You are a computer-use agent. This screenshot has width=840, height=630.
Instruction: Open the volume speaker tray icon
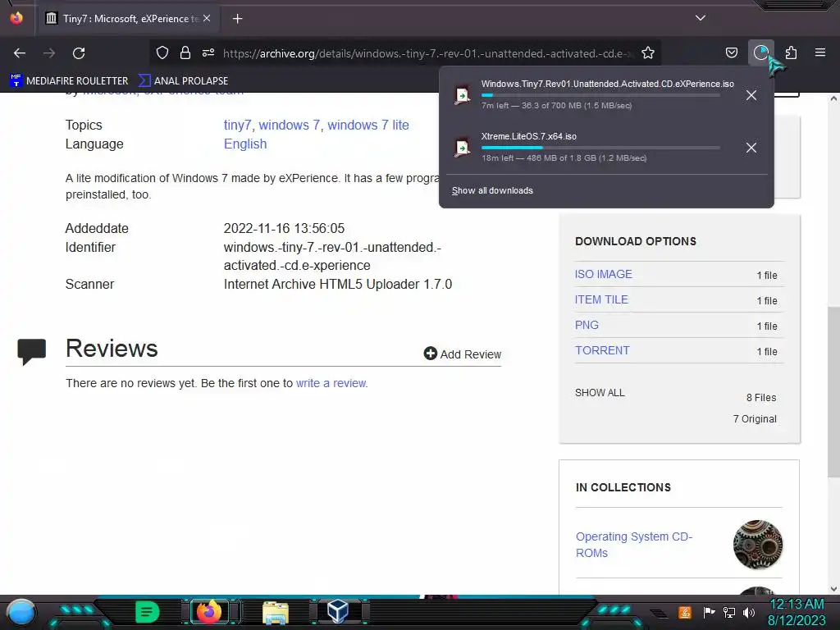point(749,612)
